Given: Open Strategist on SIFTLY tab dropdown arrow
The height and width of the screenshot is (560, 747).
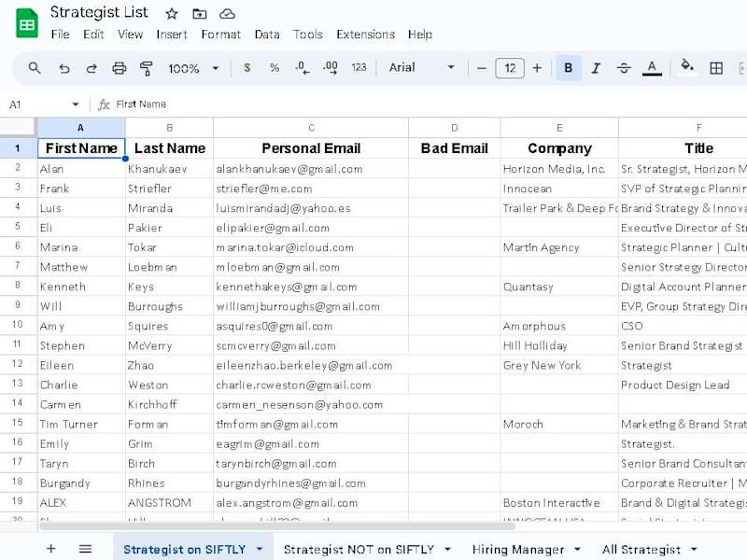Looking at the screenshot, I should (x=260, y=549).
